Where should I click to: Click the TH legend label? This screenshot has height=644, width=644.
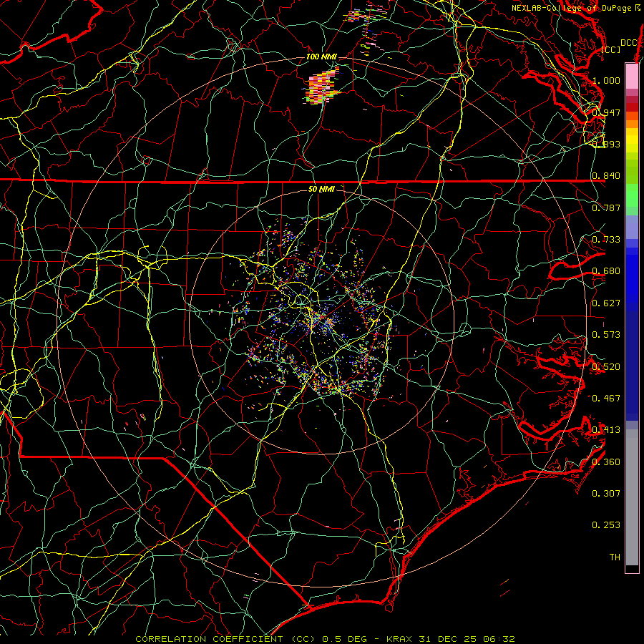pyautogui.click(x=615, y=557)
